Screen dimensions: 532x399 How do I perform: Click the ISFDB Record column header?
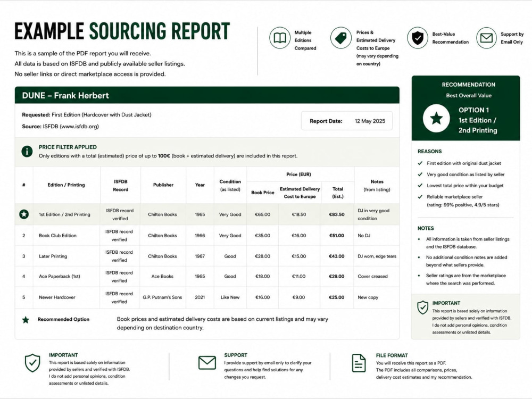[120, 186]
